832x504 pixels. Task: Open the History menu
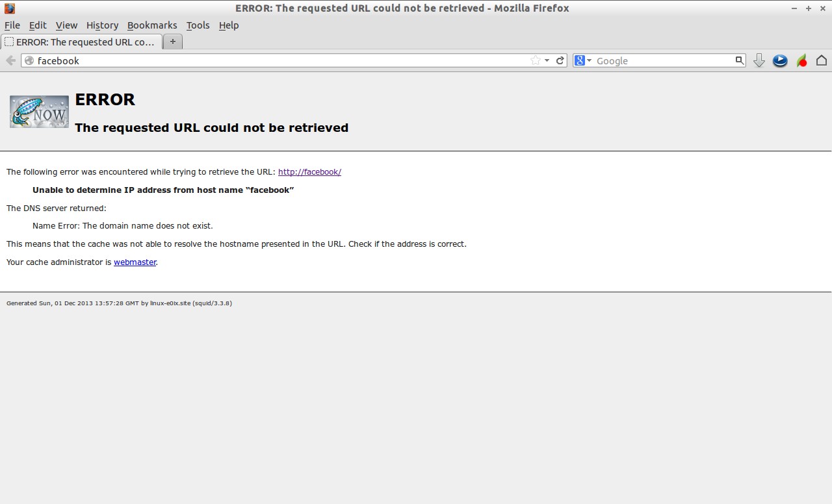[x=102, y=25]
